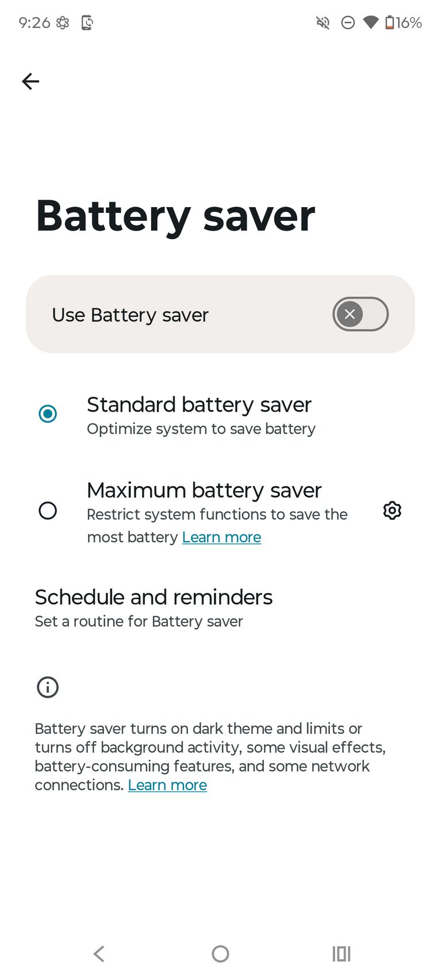Tap the Wi-Fi status bar icon
441x980 pixels.
(x=371, y=23)
